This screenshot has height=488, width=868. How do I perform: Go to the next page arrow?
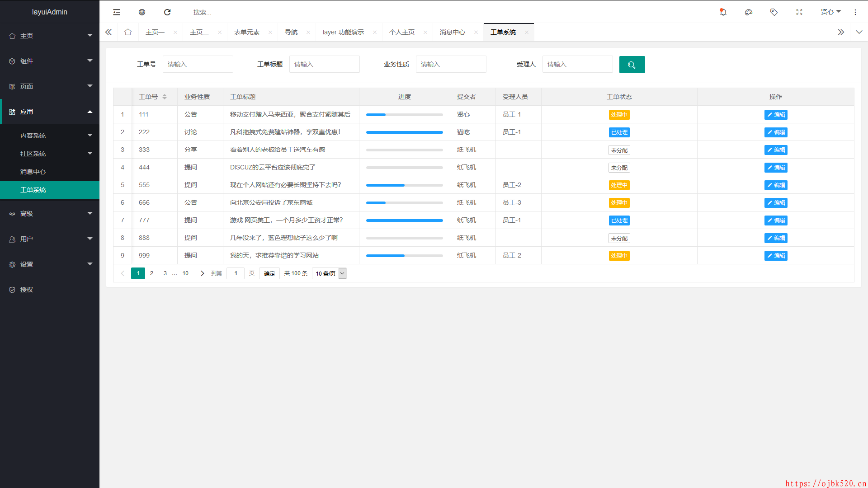click(x=202, y=273)
